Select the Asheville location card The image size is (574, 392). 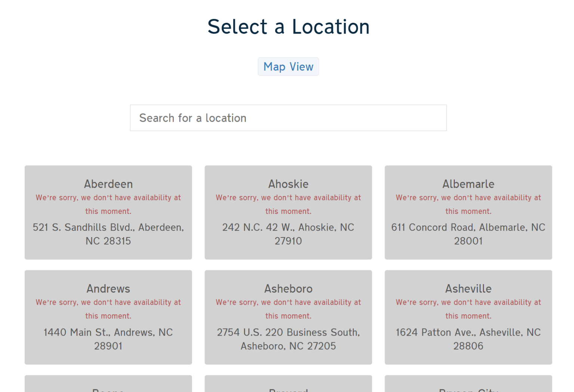tap(468, 317)
